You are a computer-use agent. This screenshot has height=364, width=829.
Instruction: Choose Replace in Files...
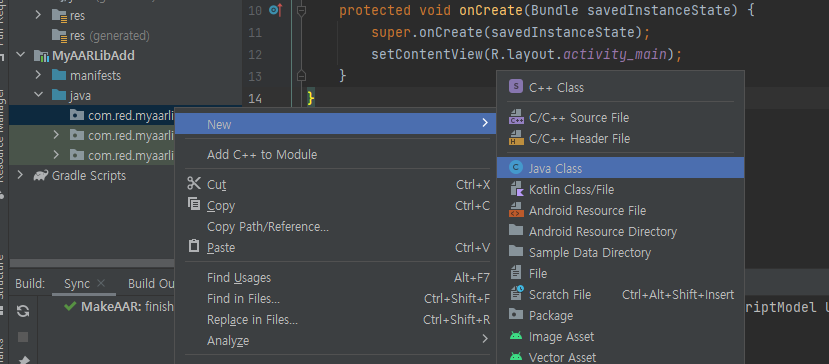coord(335,320)
